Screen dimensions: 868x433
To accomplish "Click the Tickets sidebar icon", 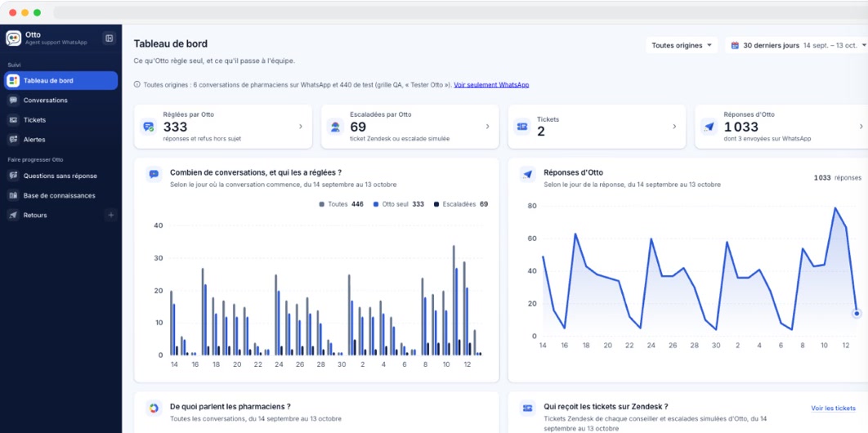I will pyautogui.click(x=13, y=120).
